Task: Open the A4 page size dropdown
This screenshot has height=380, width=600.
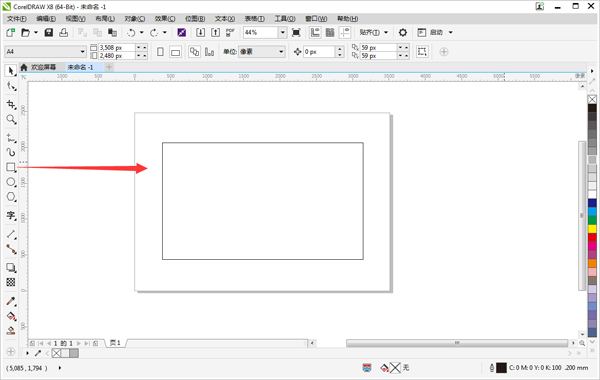Action: [83, 52]
